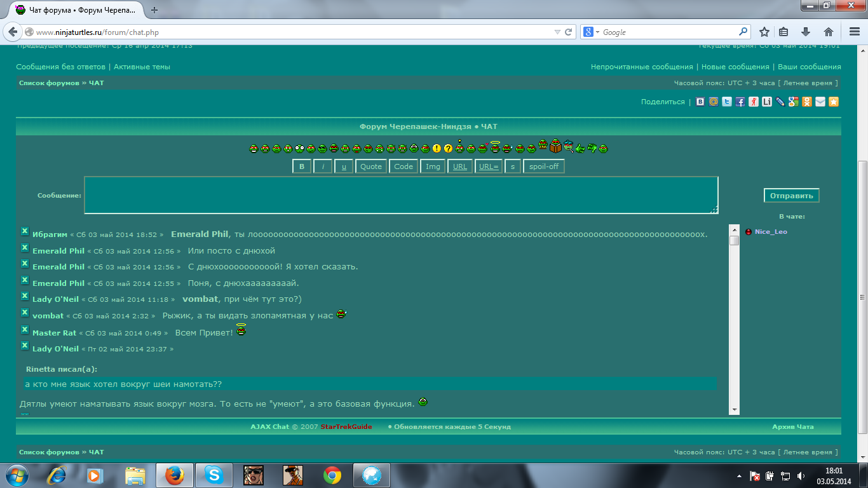
Task: Apply underline with the u button
Action: coord(344,166)
